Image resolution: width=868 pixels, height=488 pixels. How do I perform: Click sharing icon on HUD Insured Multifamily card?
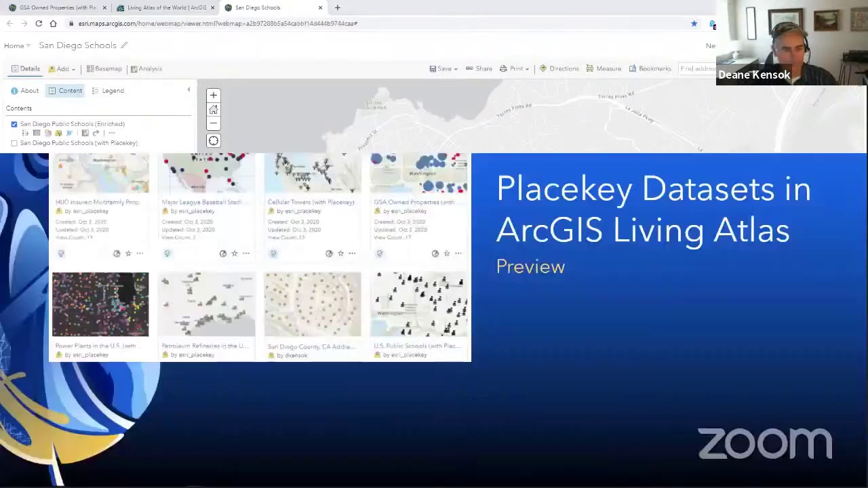coord(117,253)
